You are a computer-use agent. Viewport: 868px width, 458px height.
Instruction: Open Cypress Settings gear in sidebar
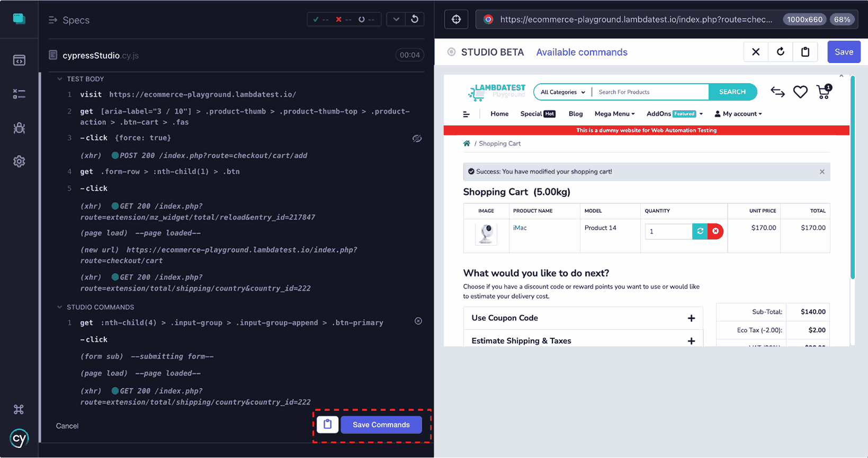tap(19, 161)
